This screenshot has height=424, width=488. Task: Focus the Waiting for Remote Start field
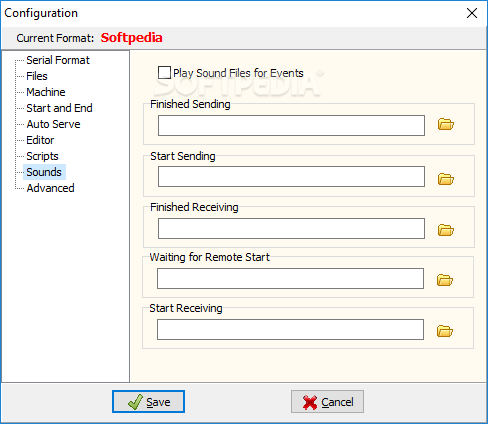click(x=290, y=278)
